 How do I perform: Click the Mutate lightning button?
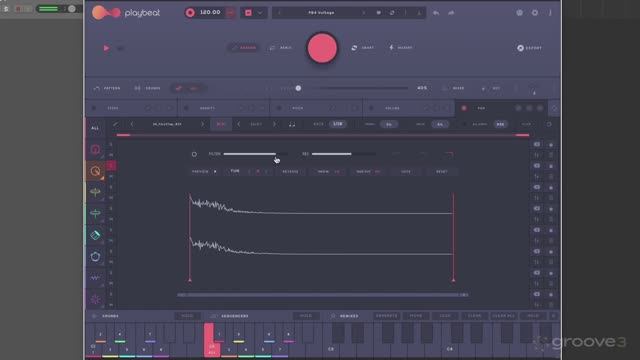coord(400,48)
